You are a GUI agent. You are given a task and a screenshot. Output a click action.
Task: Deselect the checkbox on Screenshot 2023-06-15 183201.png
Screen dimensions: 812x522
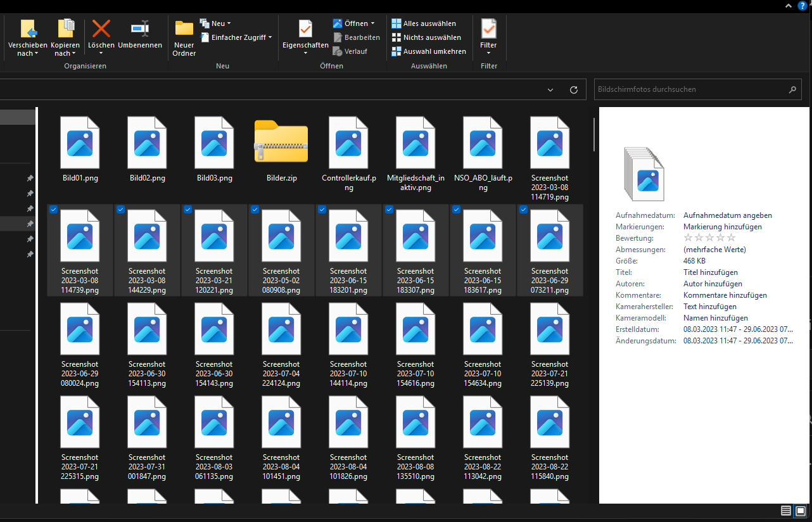pos(322,209)
